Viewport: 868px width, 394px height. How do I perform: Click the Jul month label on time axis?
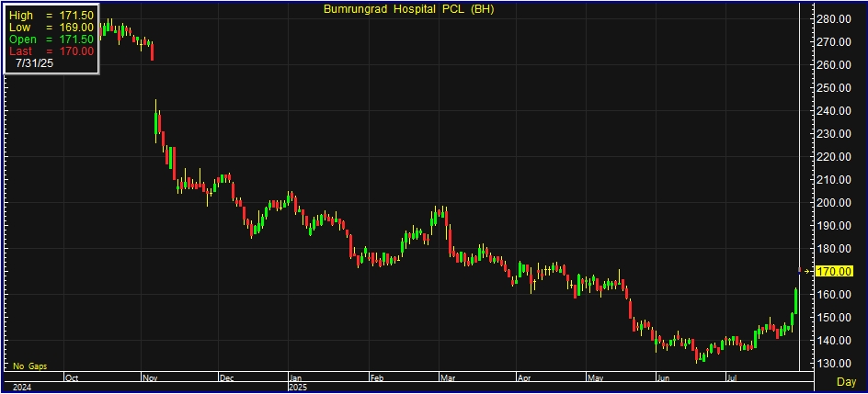click(733, 378)
